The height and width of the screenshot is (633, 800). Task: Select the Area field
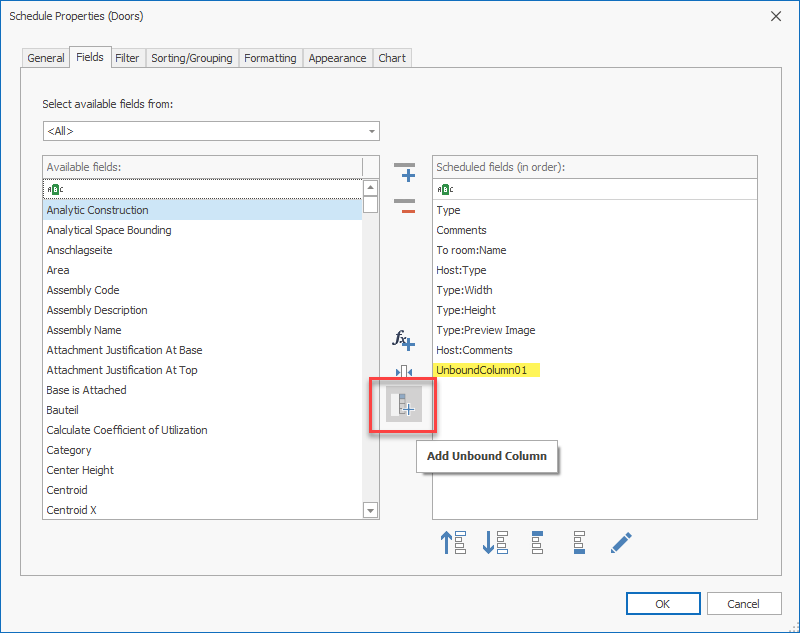[x=203, y=270]
